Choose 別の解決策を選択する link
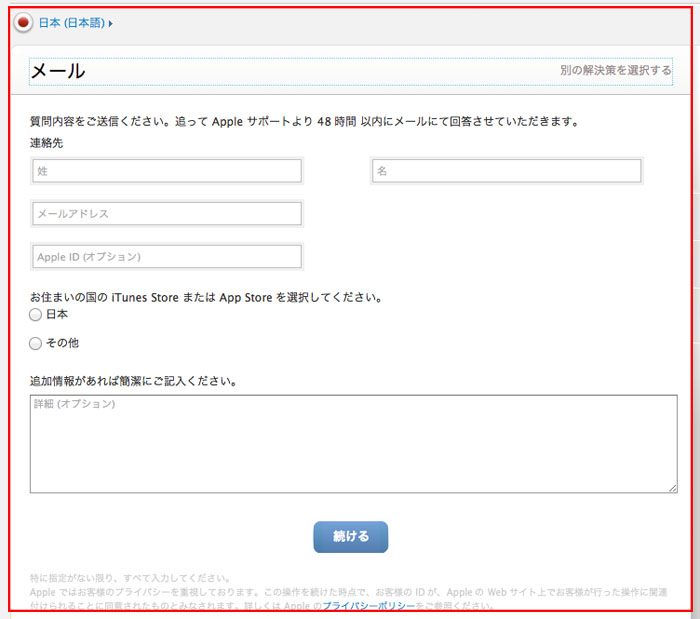The height and width of the screenshot is (619, 700). [615, 70]
